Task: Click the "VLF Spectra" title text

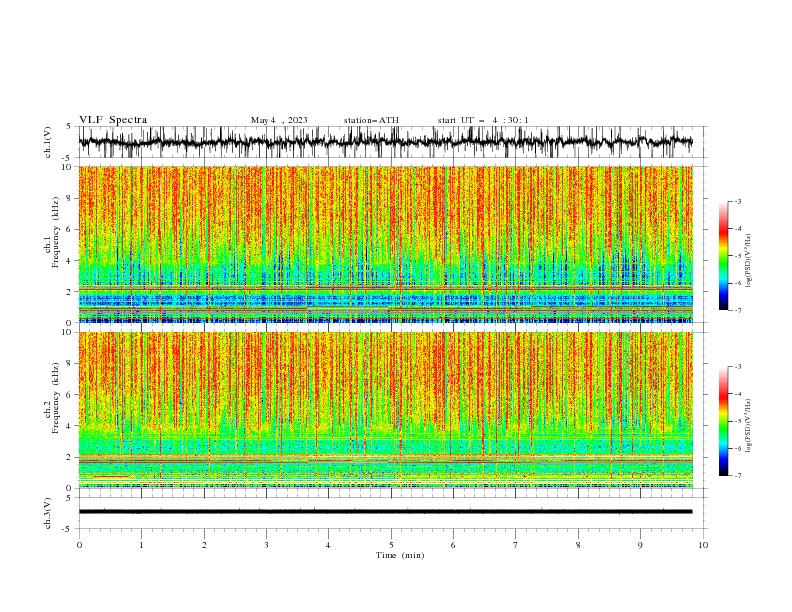Action: coord(113,120)
